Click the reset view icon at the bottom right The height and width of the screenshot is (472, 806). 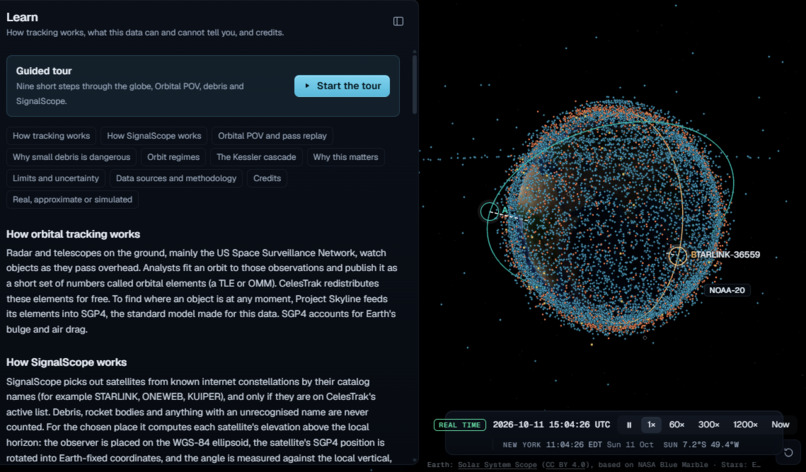(x=788, y=453)
